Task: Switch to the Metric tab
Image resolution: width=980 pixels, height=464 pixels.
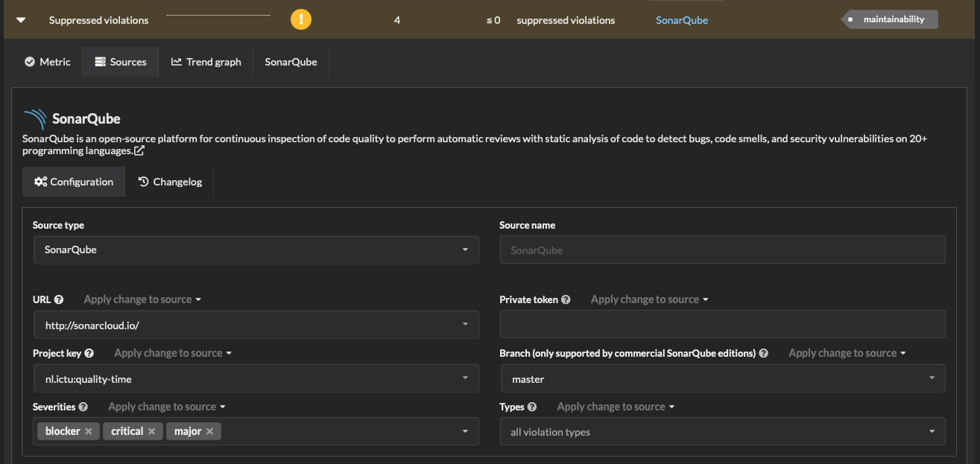Action: [48, 62]
